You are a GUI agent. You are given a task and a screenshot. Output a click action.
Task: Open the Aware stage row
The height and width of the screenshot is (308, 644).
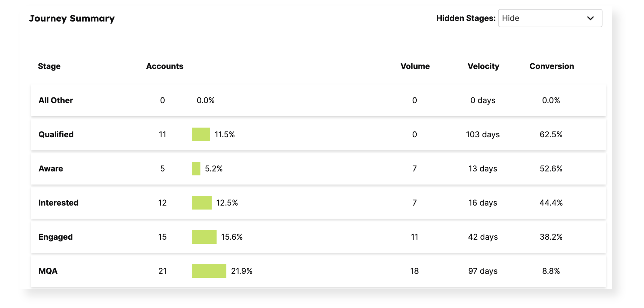51,169
